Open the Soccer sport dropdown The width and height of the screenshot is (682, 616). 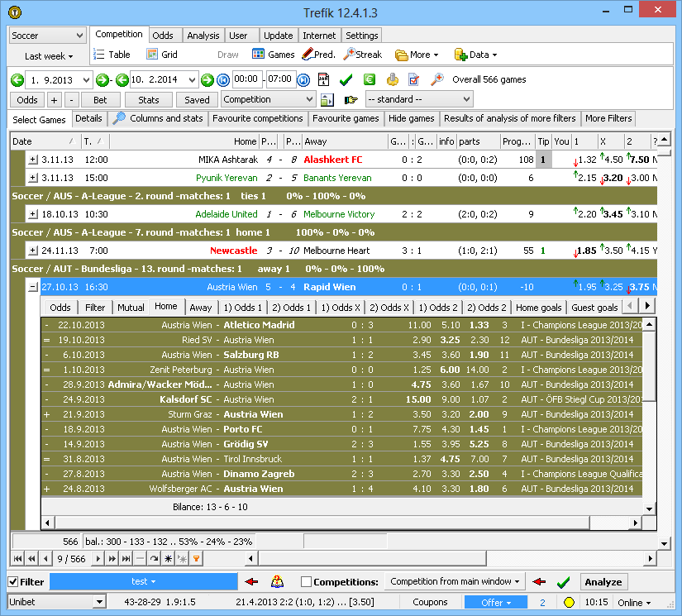(x=47, y=36)
